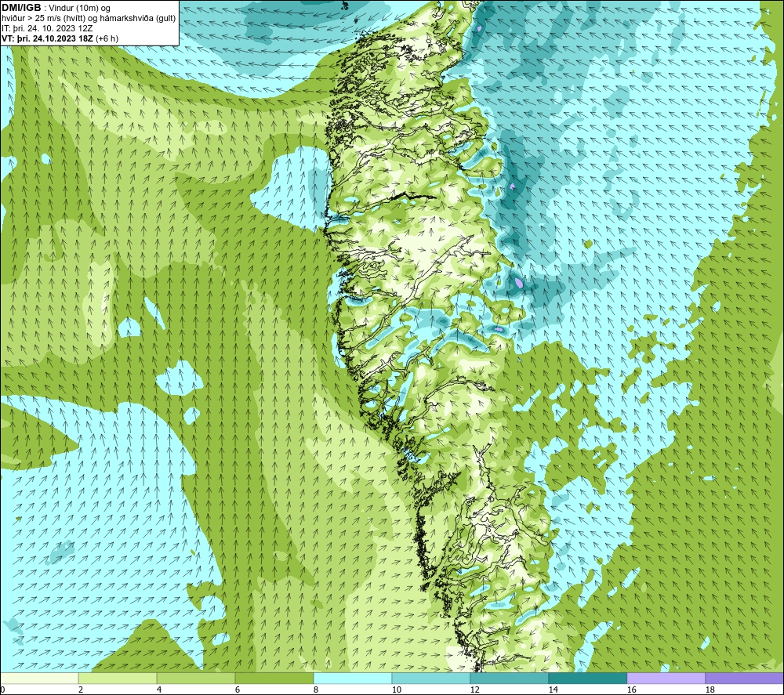
Task: Click the "12" tick label on the color scale
Action: (474, 690)
